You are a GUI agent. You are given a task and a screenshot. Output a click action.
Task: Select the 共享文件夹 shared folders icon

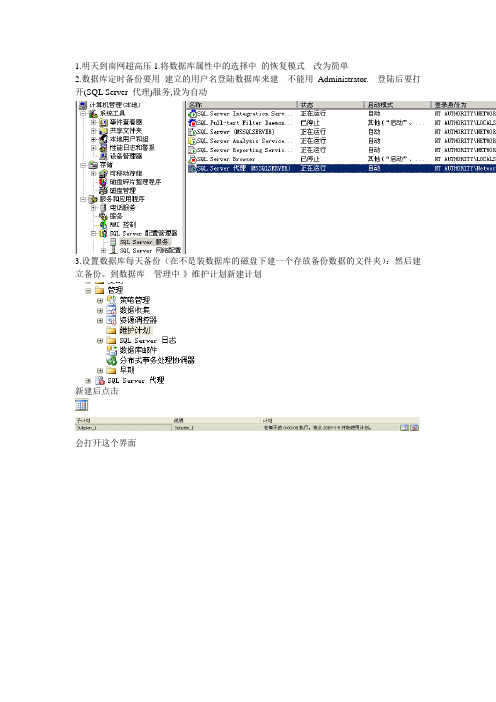coord(103,131)
